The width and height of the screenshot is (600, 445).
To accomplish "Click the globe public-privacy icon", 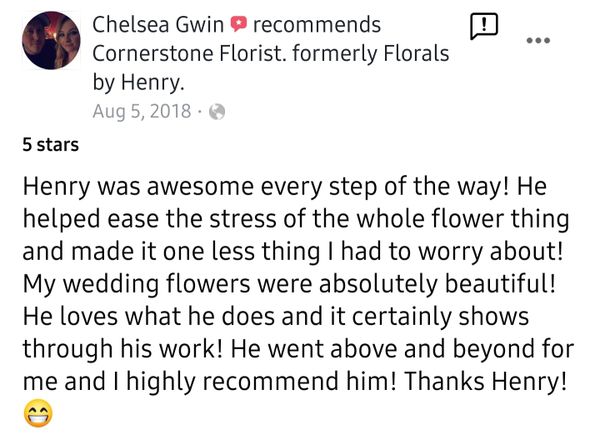I will pos(215,112).
